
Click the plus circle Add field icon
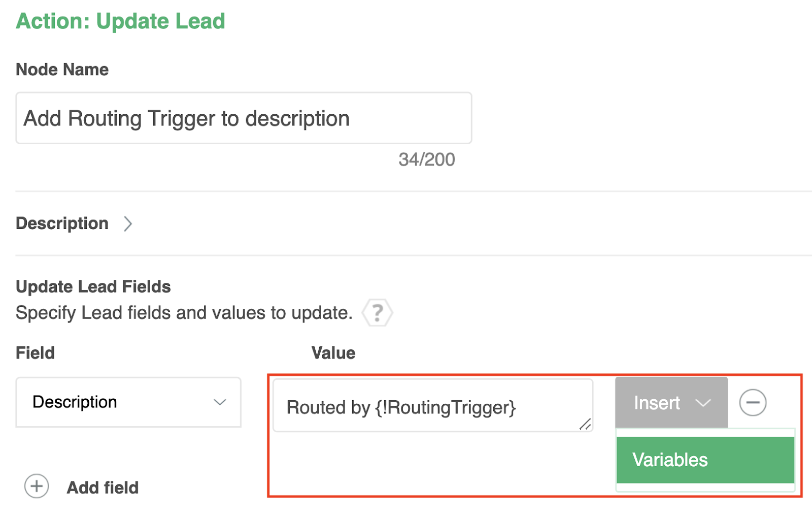pos(37,487)
